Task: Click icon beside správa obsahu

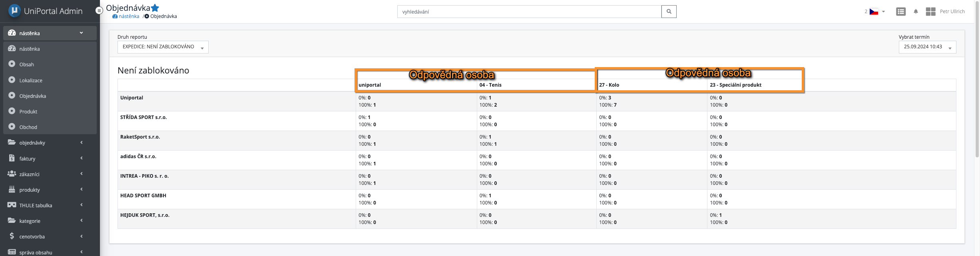Action: 12,252
